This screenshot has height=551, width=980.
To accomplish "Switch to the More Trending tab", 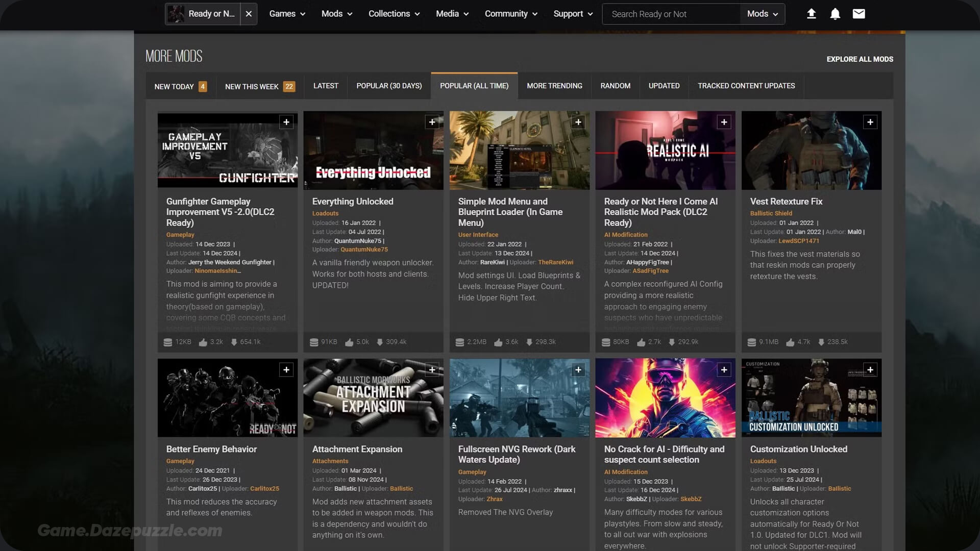I will 554,86.
